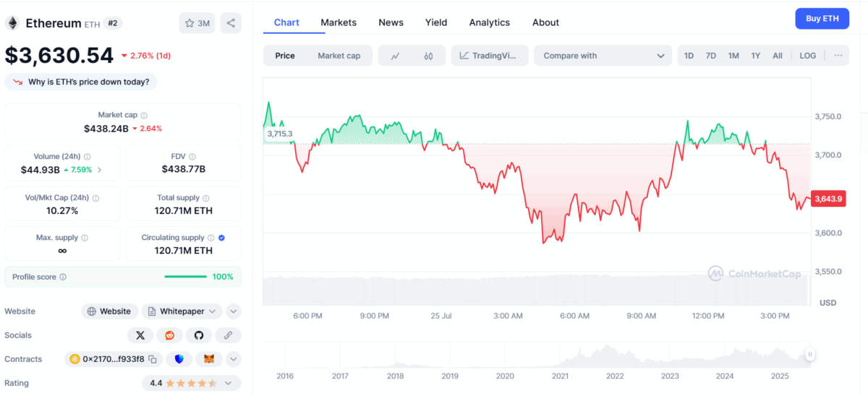Expand more contracts chevron
This screenshot has height=396, width=868.
click(x=233, y=359)
